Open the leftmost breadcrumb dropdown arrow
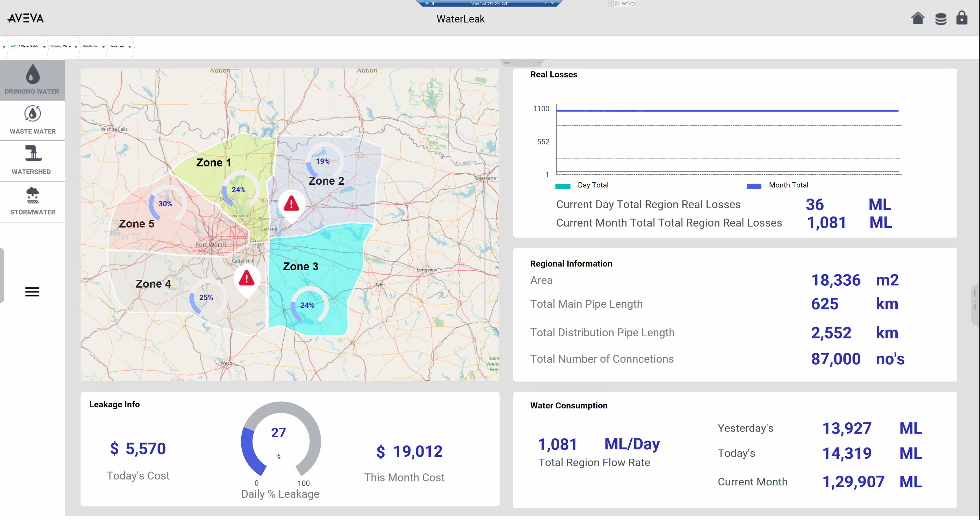Screen dimensions: 980x520 [x=4, y=47]
